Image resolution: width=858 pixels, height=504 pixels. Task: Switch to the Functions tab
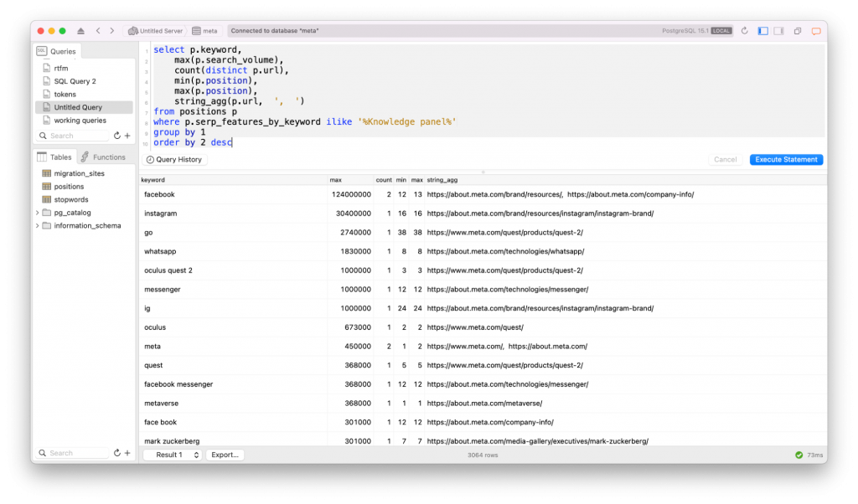[x=103, y=157]
